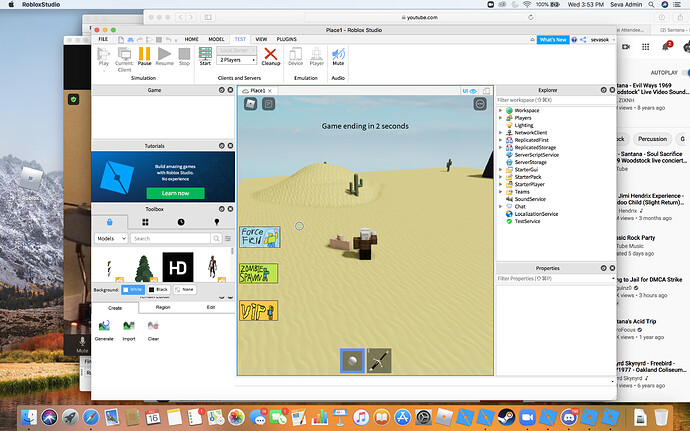
Task: Mute audio in Studio
Action: tap(338, 56)
